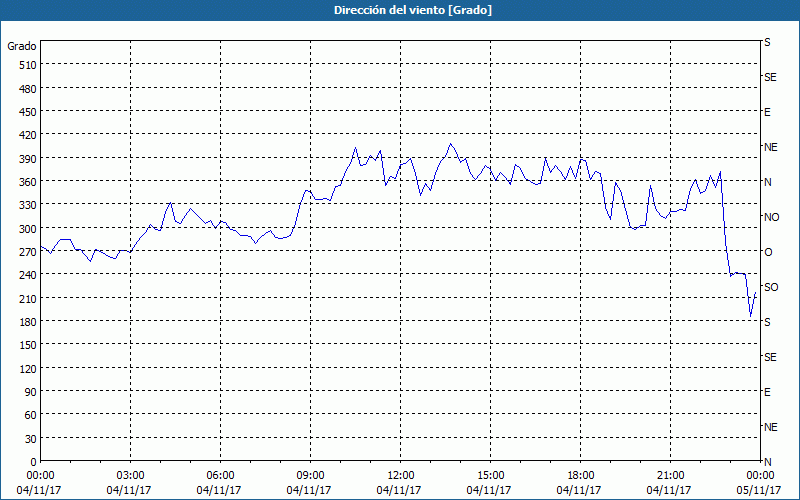Click the 90 degree axis label
This screenshot has height=500, width=800.
point(32,392)
